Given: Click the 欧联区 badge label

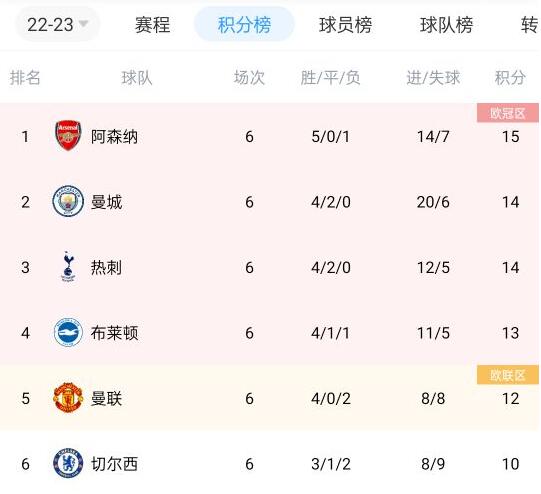Looking at the screenshot, I should pos(508,375).
